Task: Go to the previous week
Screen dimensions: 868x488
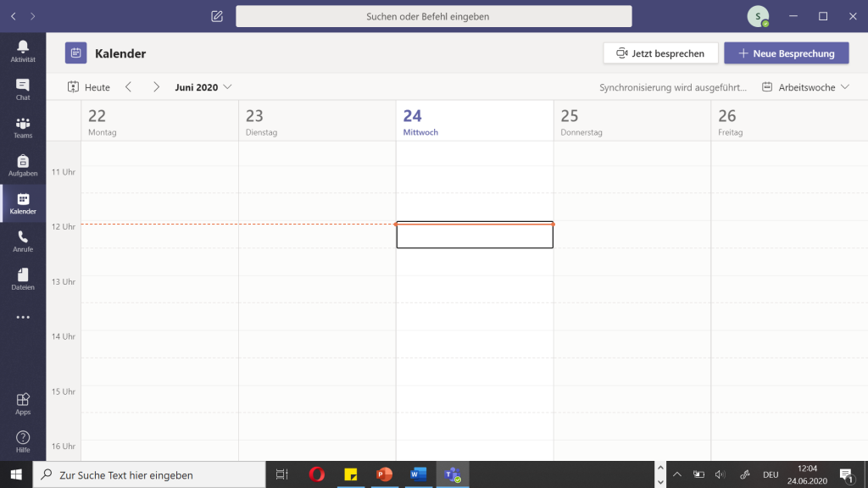Action: click(129, 87)
